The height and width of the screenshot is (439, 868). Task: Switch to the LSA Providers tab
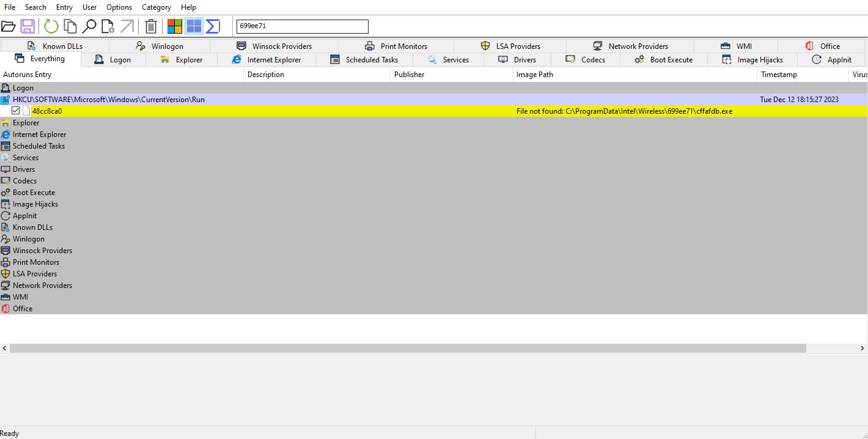coord(510,46)
